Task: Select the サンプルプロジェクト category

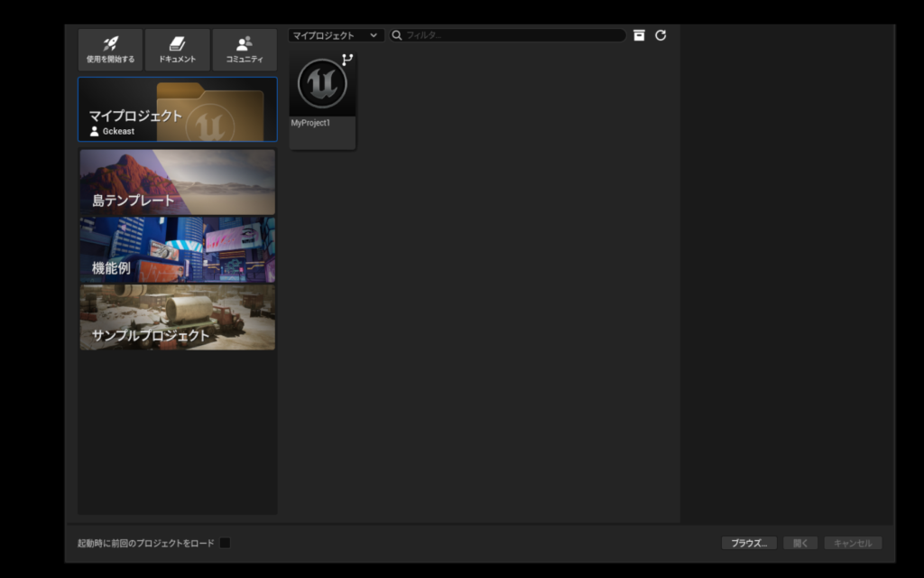Action: click(x=178, y=317)
